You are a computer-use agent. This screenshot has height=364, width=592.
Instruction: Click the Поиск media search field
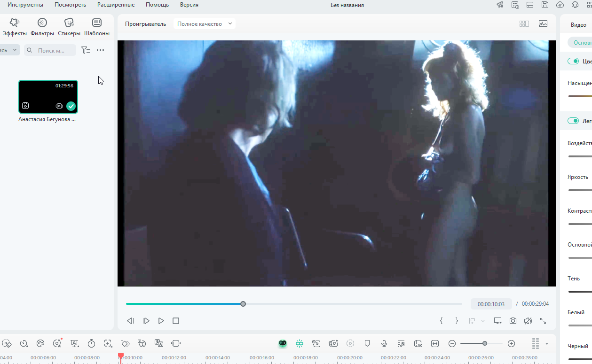pos(50,50)
